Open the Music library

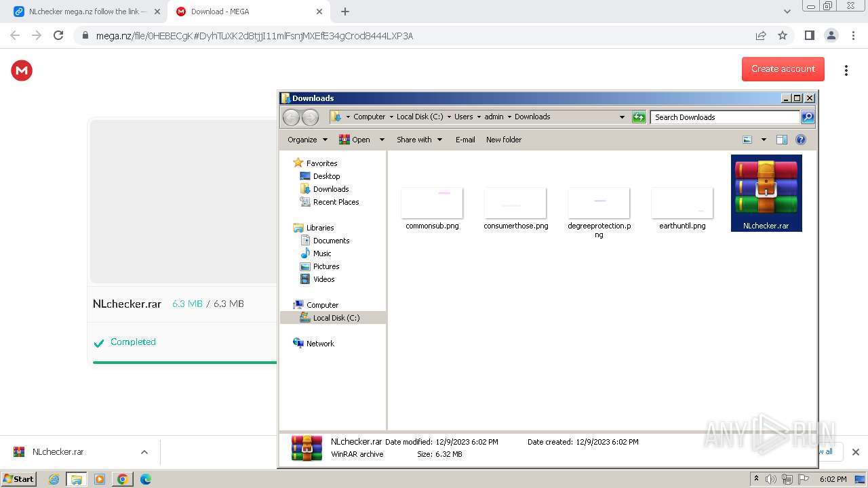click(x=322, y=253)
